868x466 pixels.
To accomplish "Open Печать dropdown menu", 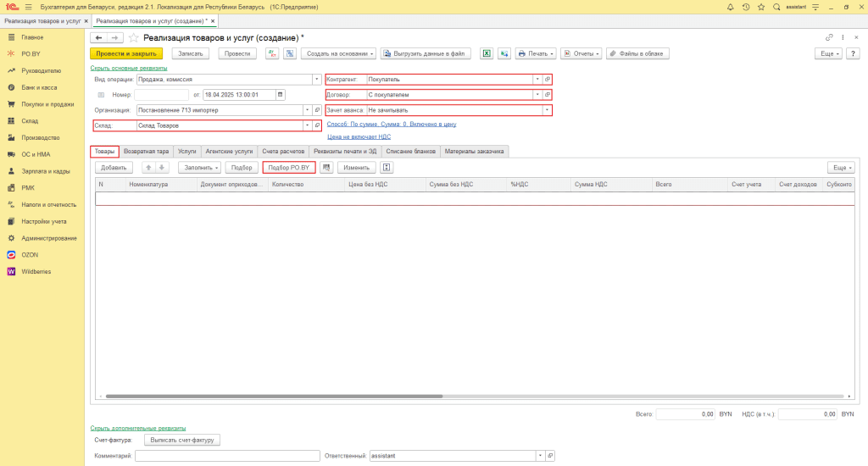I will click(536, 53).
